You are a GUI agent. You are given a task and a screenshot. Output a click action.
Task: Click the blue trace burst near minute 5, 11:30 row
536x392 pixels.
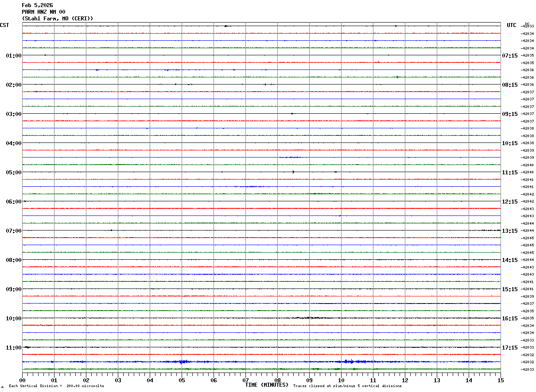183,361
